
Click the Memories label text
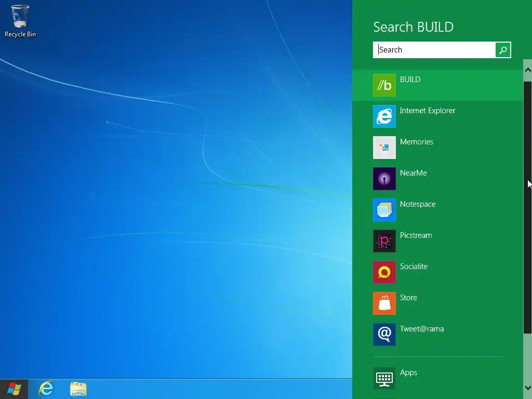416,142
